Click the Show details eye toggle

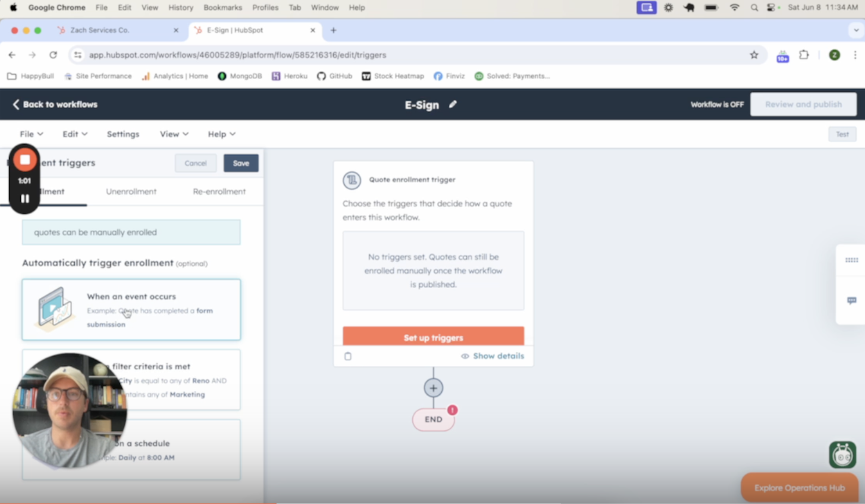[x=492, y=356]
